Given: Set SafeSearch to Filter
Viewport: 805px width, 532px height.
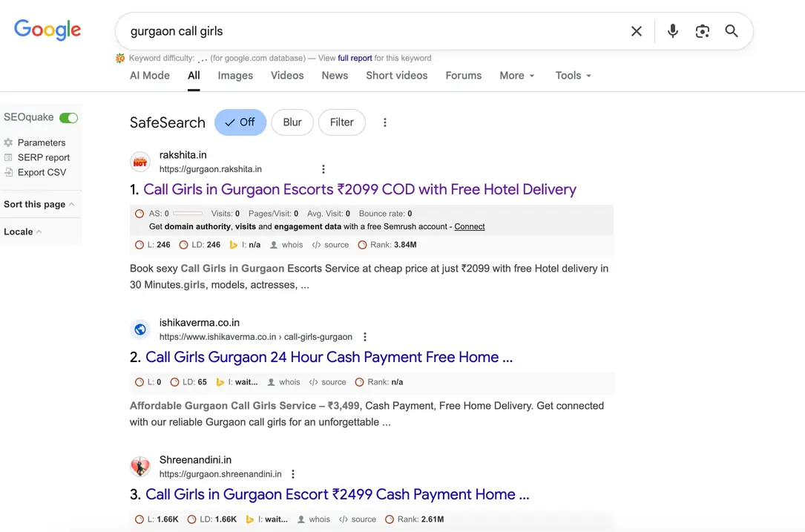Looking at the screenshot, I should [x=342, y=122].
